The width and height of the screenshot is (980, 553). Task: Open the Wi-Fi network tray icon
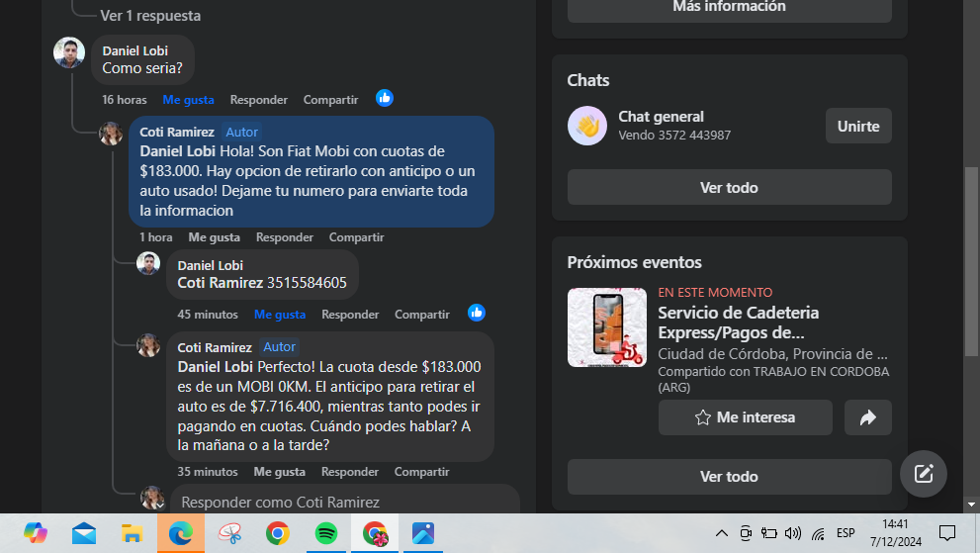[x=818, y=533]
